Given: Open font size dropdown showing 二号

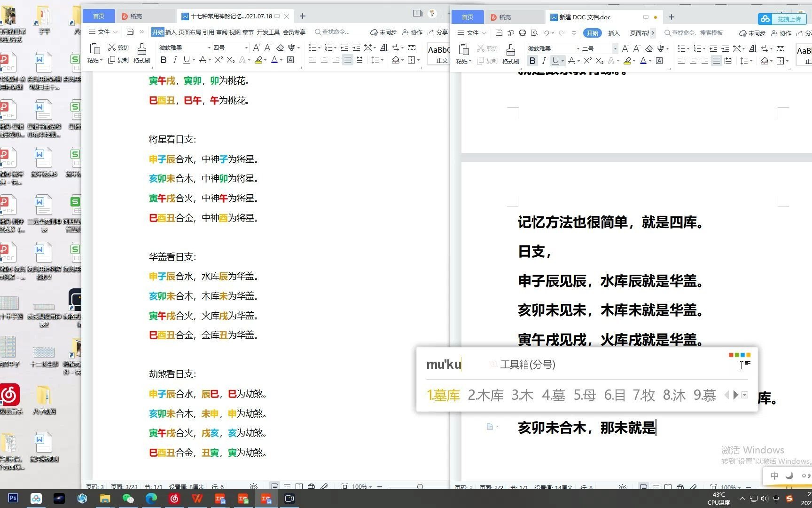Looking at the screenshot, I should 615,48.
